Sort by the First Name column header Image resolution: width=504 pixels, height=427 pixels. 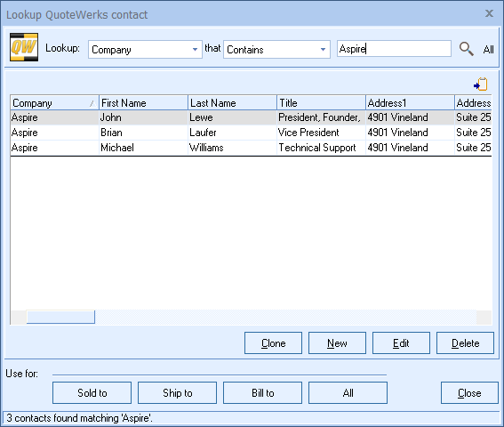143,103
